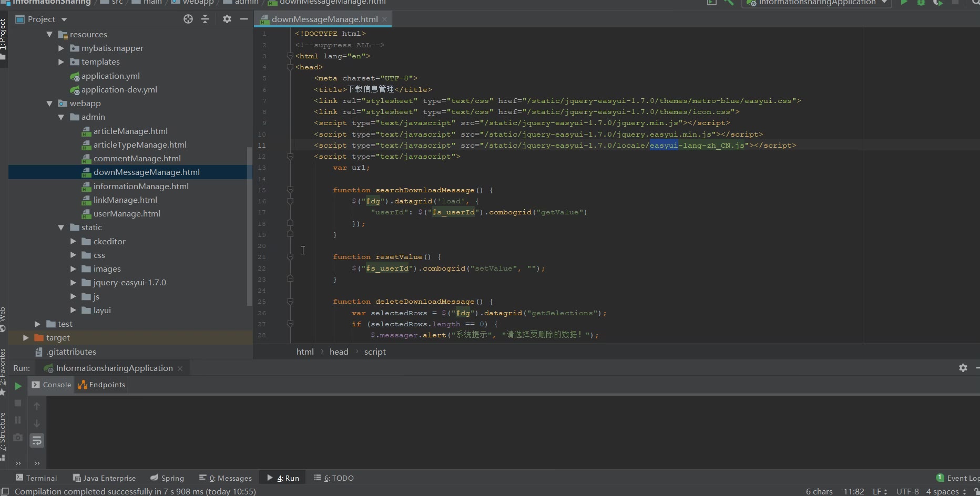
Task: Open Project panel settings gear
Action: [x=227, y=19]
